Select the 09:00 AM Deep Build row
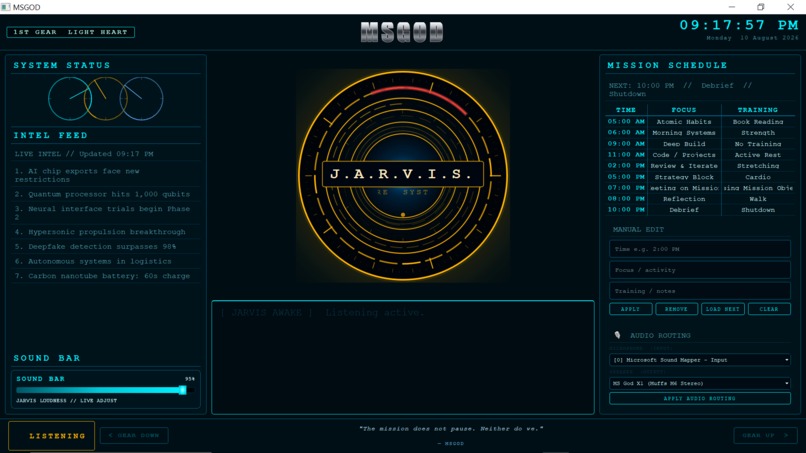 [x=700, y=144]
